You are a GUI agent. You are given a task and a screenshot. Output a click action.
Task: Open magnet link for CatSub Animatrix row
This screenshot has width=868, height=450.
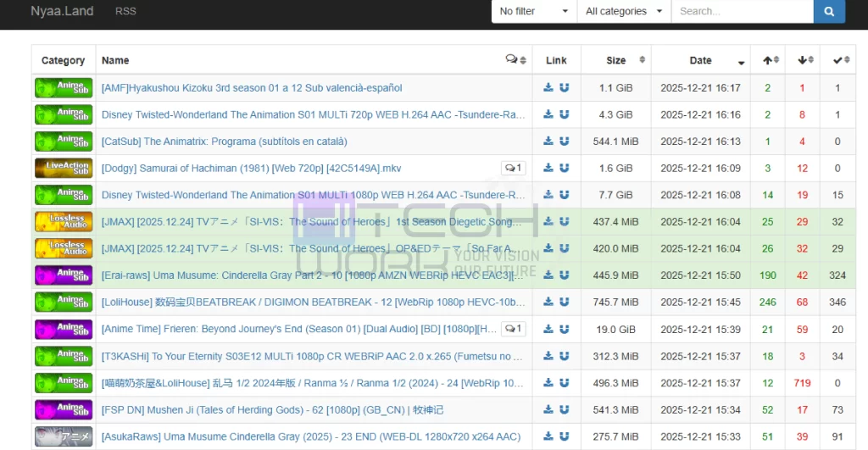564,142
